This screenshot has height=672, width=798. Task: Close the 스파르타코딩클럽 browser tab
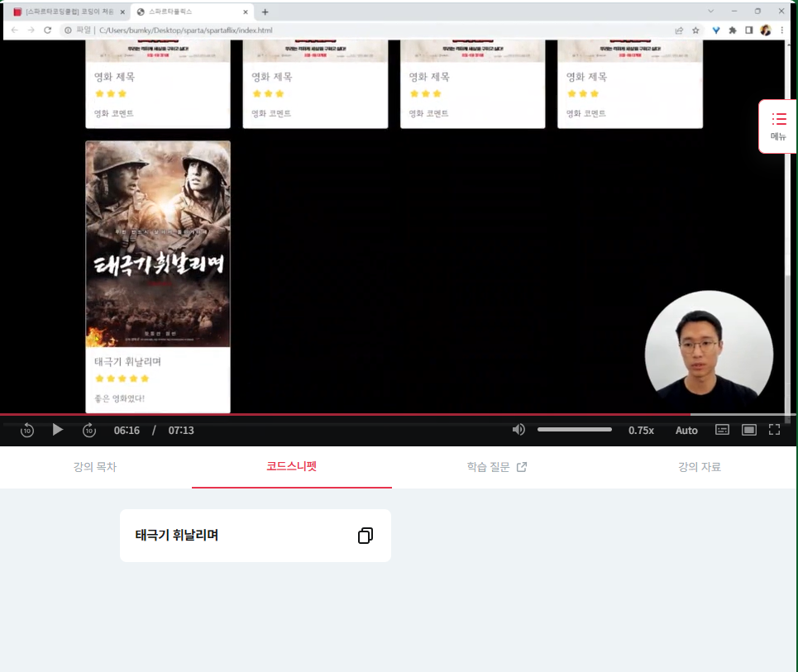point(122,12)
